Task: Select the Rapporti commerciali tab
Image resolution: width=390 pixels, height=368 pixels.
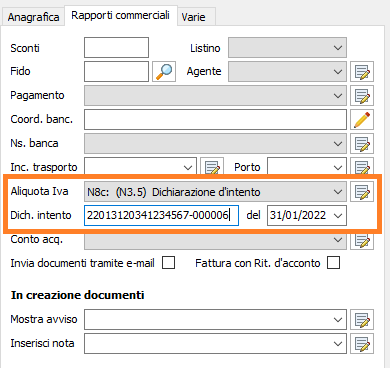Action: [x=121, y=15]
